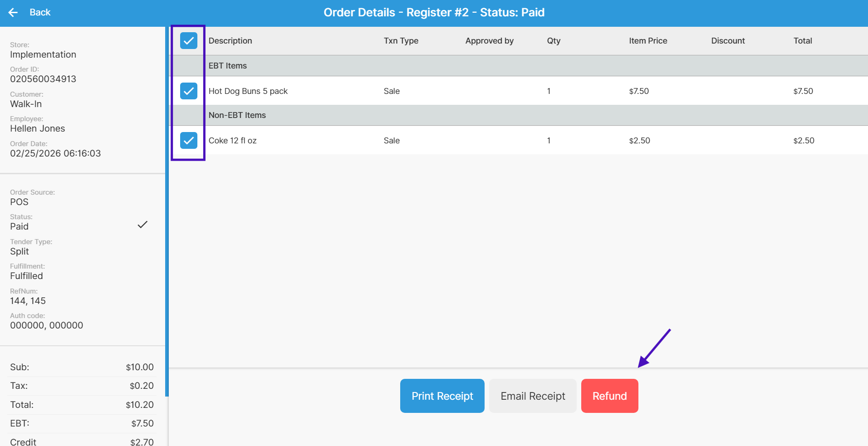The image size is (868, 446).
Task: Go back using the Back label
Action: click(40, 13)
